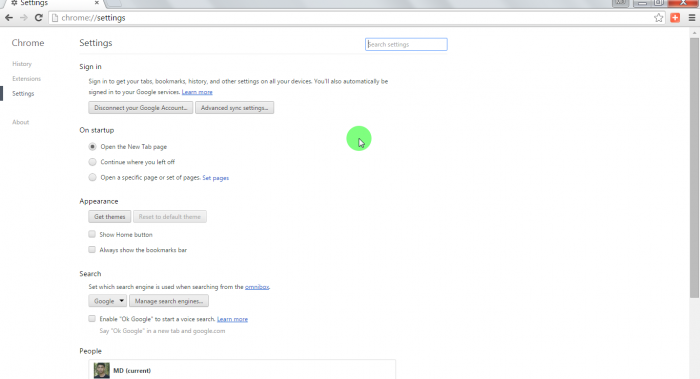Focus the Search settings field

coord(406,44)
